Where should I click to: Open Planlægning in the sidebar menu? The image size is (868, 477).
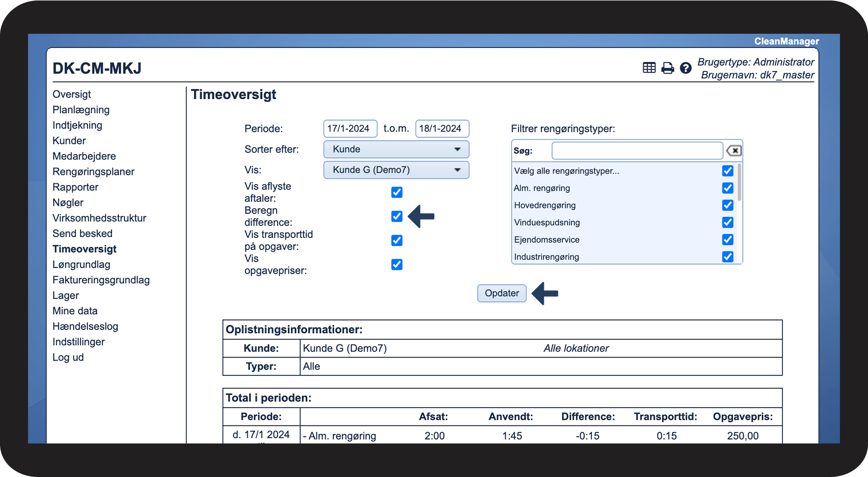point(81,110)
